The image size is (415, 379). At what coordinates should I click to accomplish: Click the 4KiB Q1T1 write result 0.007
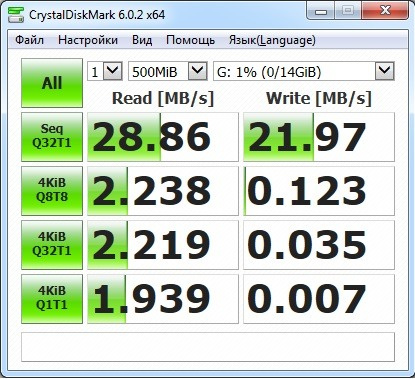pyautogui.click(x=319, y=299)
